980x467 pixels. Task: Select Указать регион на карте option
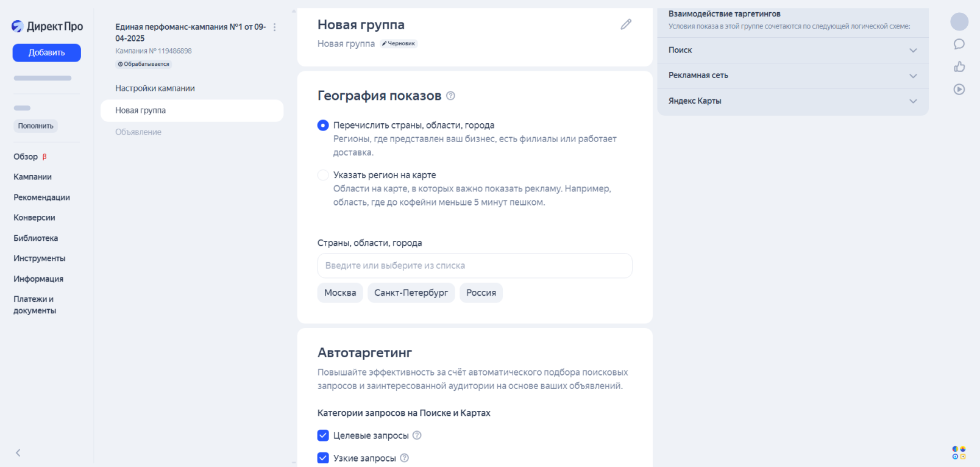coord(323,175)
